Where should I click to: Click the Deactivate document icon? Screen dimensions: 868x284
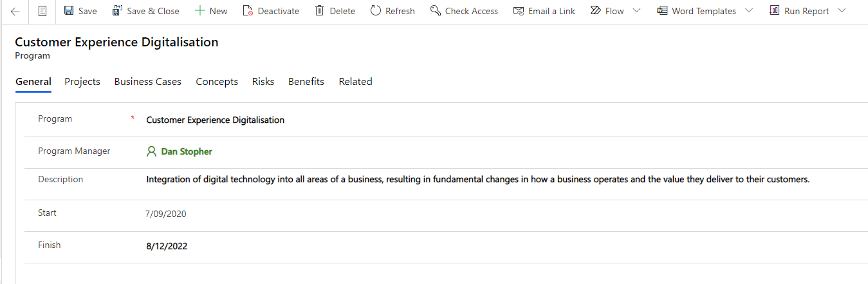click(248, 11)
